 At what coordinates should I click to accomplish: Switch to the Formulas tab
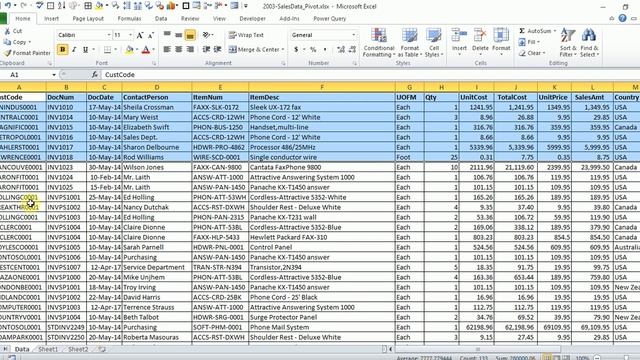point(129,19)
